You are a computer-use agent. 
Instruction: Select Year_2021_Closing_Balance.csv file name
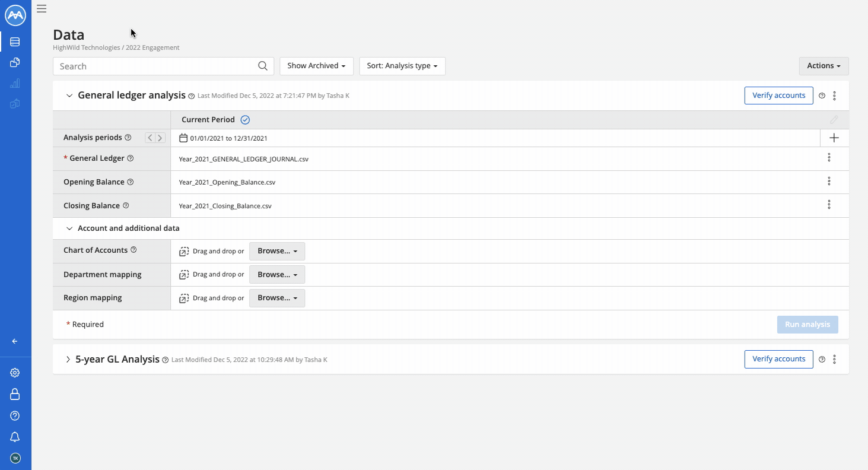(x=225, y=206)
